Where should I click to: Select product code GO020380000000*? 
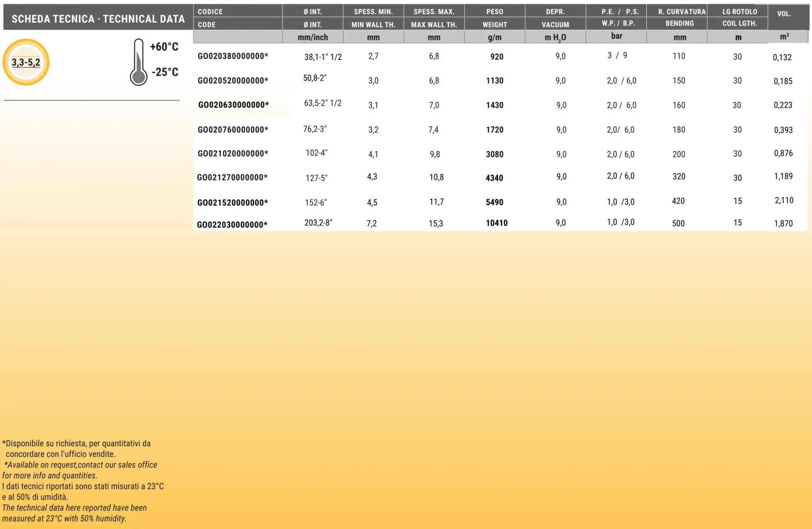233,56
